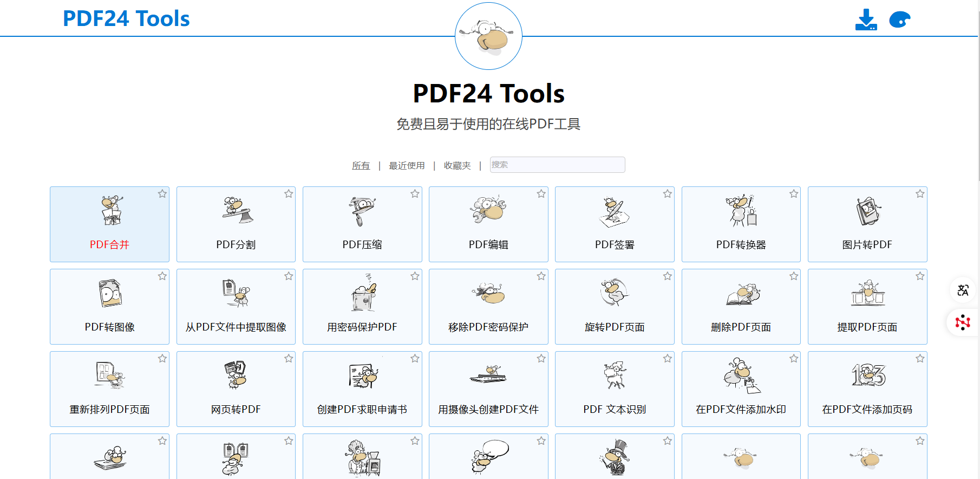The width and height of the screenshot is (980, 479).
Task: Toggle the star on PDF签署 card
Action: click(x=667, y=194)
